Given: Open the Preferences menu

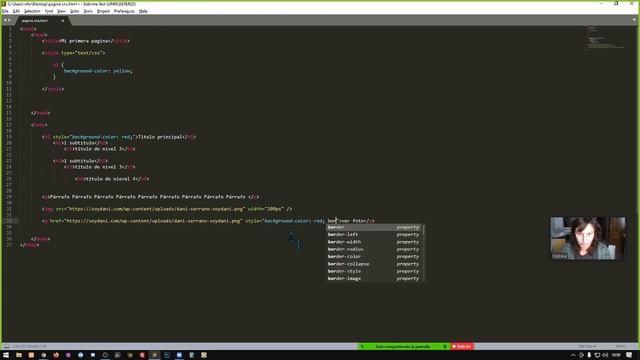Looking at the screenshot, I should 124,11.
